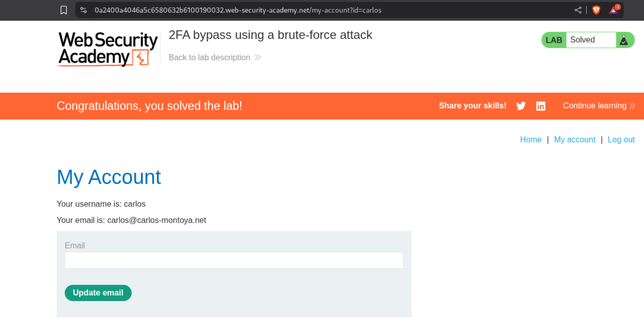Click the share icon in address bar
The width and height of the screenshot is (644, 333).
tap(578, 10)
